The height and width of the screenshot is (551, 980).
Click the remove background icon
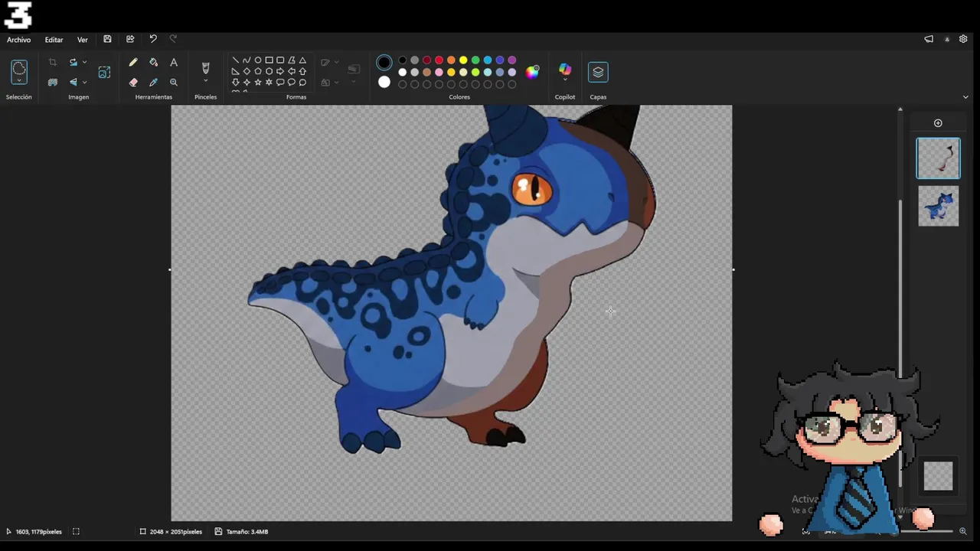tap(53, 82)
